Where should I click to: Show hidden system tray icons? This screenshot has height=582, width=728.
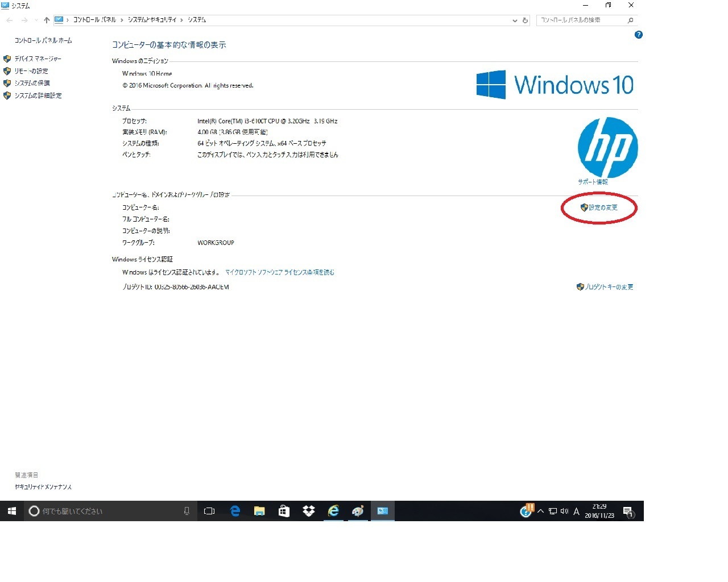pos(540,511)
